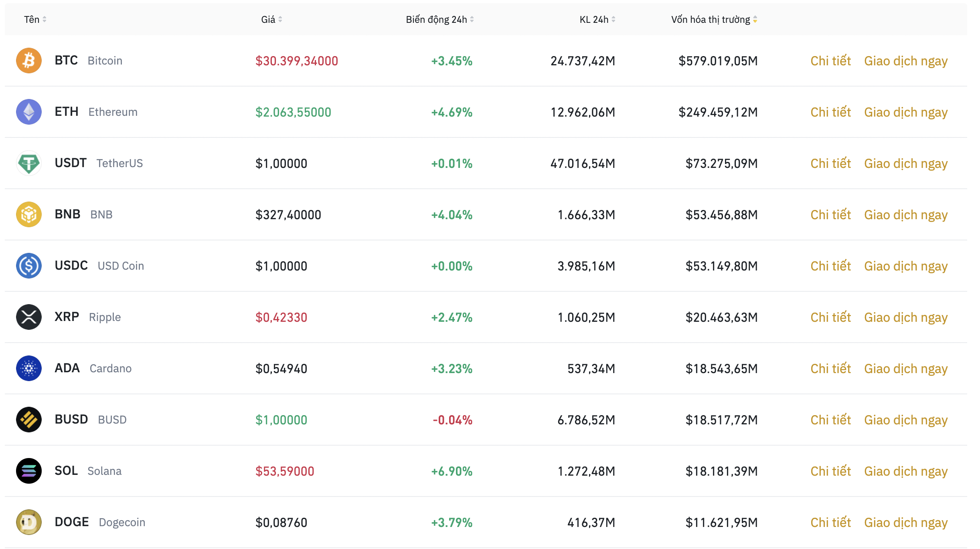The width and height of the screenshot is (980, 549).
Task: Select the SOL Solana name text
Action: pyautogui.click(x=88, y=471)
